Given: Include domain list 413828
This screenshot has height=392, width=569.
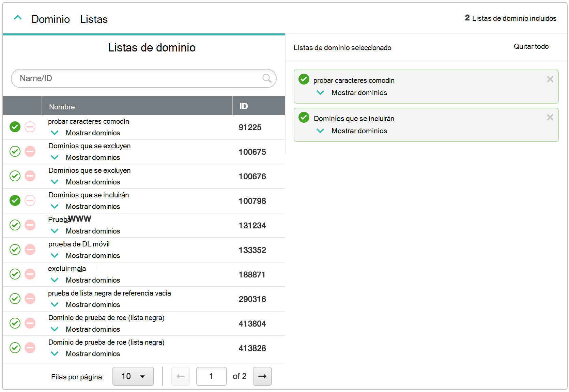Looking at the screenshot, I should [15, 348].
